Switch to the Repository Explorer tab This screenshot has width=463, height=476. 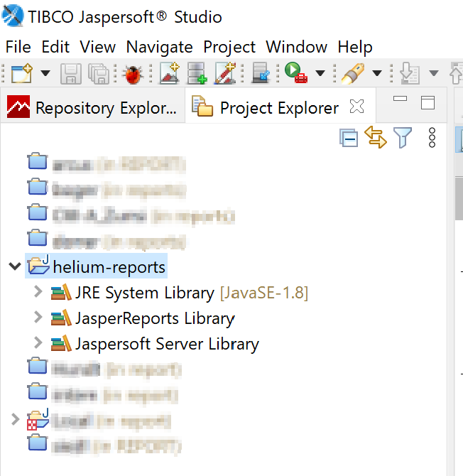pyautogui.click(x=92, y=108)
